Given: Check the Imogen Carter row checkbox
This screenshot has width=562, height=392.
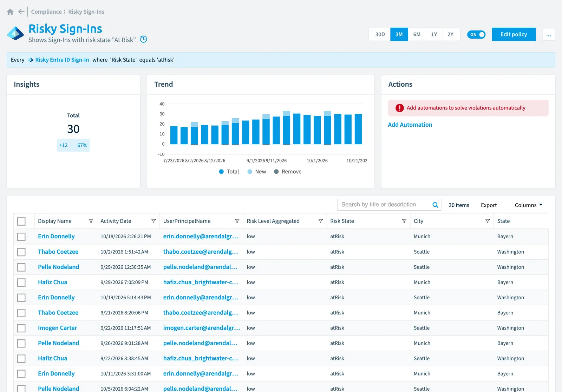Looking at the screenshot, I should 21,328.
